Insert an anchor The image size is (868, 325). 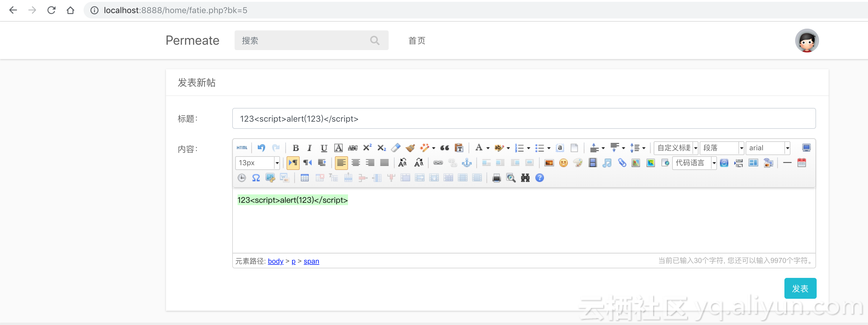coord(467,163)
